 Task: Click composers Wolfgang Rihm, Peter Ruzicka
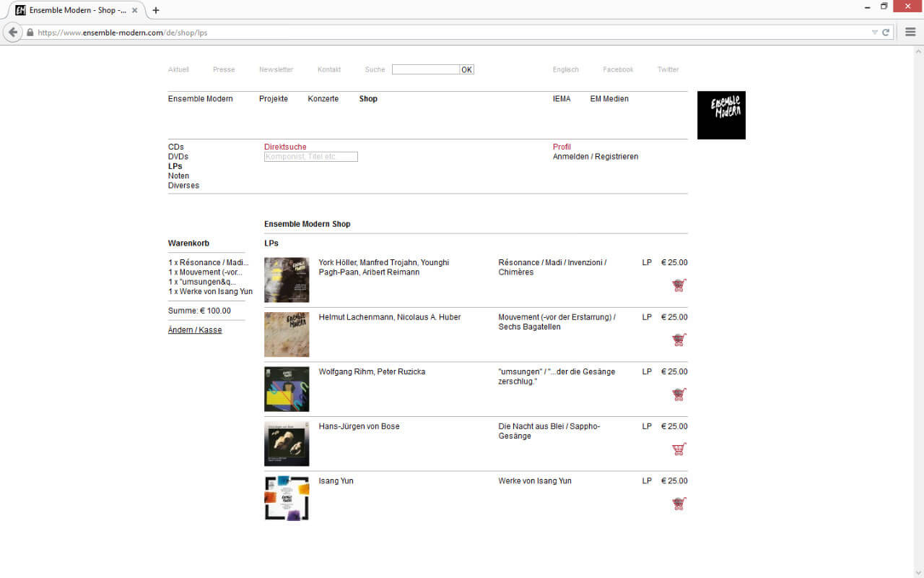(372, 372)
